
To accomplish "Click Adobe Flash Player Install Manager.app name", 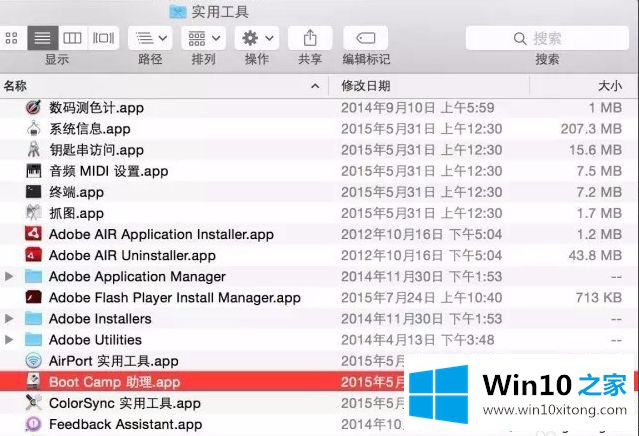I will (175, 298).
